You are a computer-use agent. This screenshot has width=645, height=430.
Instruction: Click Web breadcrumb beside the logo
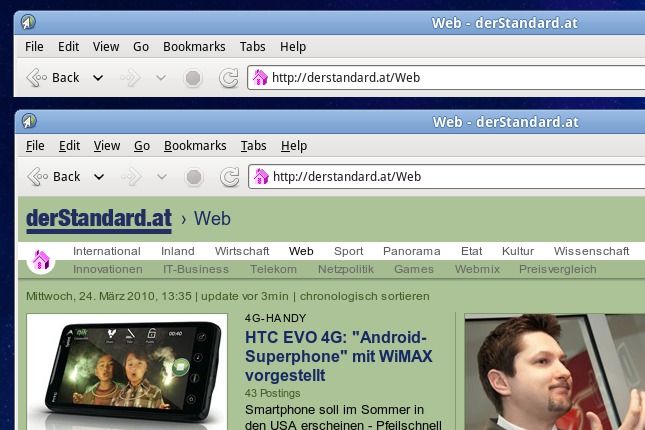212,218
